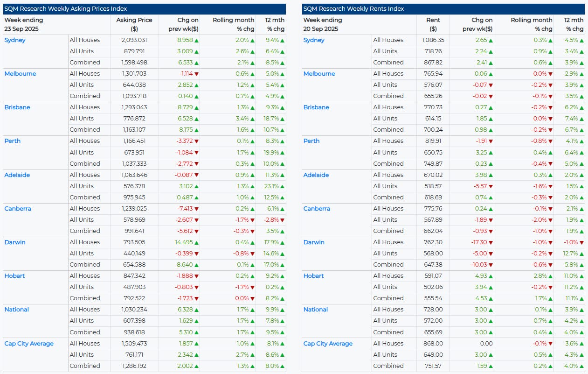Click Hobart All Houses 2.8% rolling month rent change
Viewport: 588px width, 374px height.
[541, 276]
